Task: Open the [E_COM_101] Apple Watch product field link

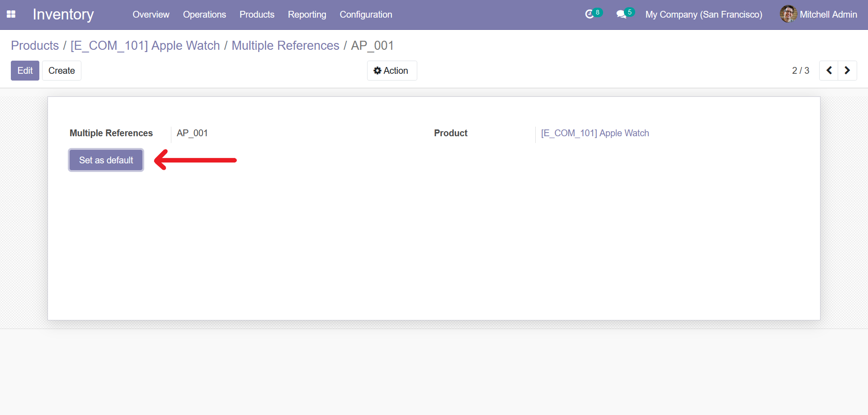Action: pos(595,133)
